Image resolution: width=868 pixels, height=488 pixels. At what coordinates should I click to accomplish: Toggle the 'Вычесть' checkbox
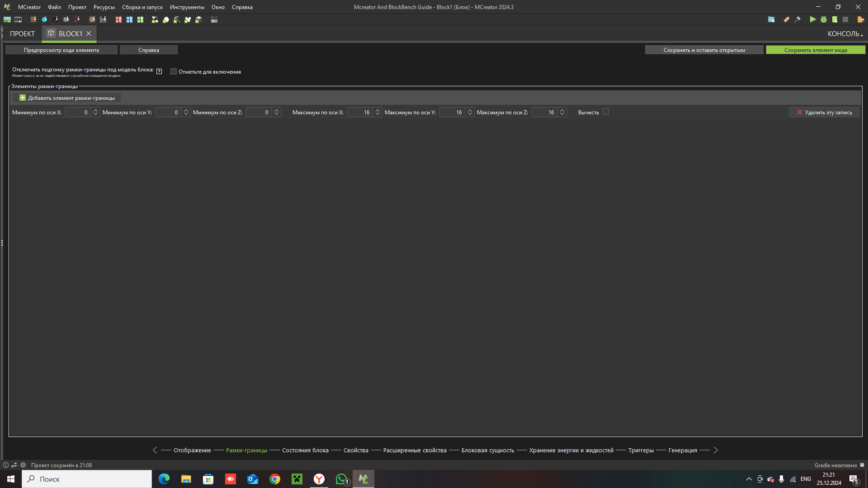click(x=606, y=112)
